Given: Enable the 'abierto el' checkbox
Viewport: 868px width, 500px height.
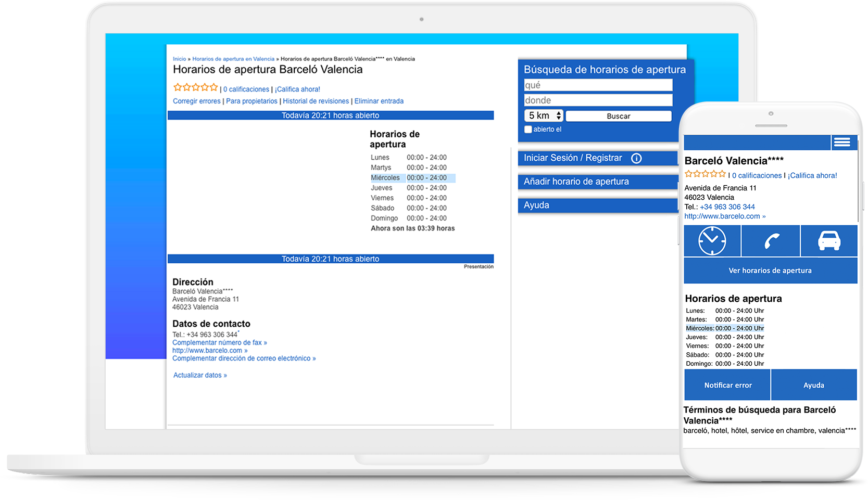Looking at the screenshot, I should point(528,130).
